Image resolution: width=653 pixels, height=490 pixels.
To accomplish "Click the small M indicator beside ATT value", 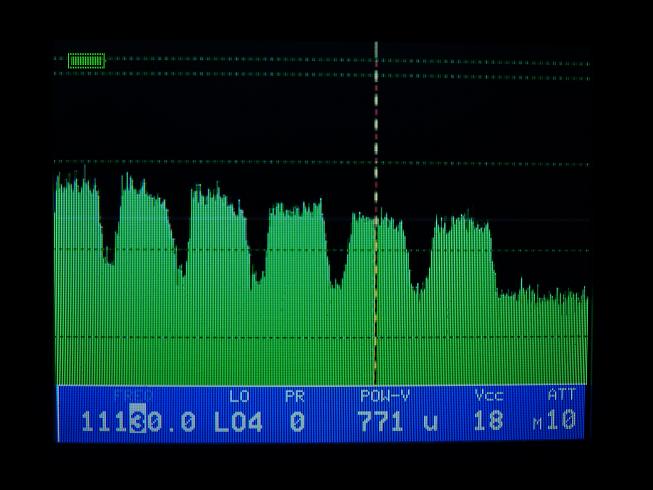I will click(537, 425).
